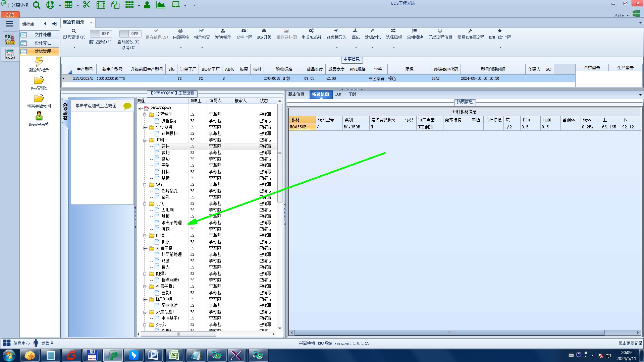Image resolution: width=644 pixels, height=362 pixels.
Task: Open 新流程指示 lightning icon in sidebar
Action: pyautogui.click(x=39, y=62)
